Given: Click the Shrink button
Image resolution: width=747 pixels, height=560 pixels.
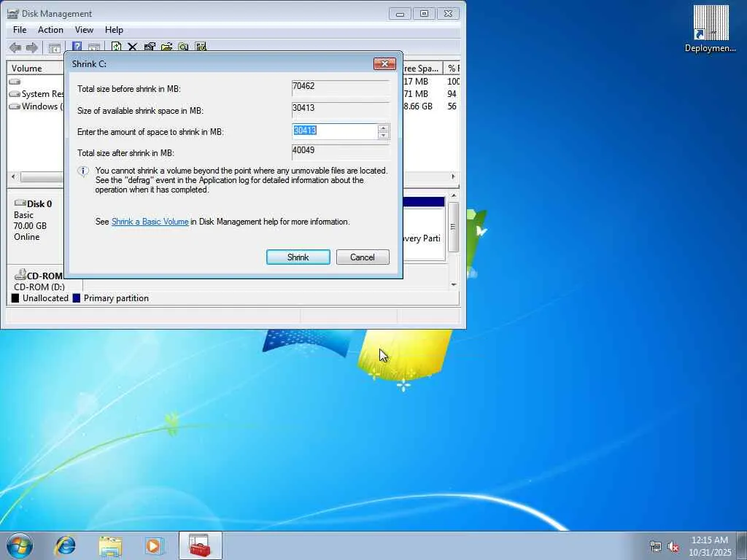Looking at the screenshot, I should [298, 257].
